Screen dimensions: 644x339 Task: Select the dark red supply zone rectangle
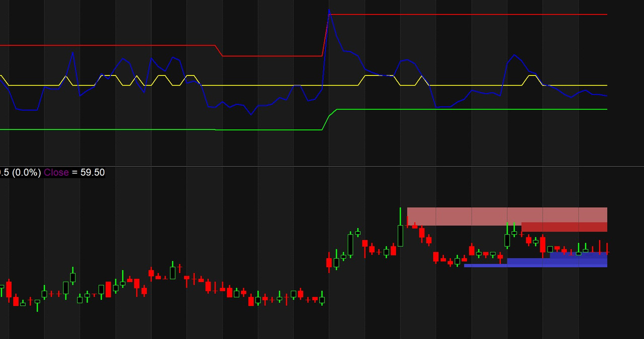coord(564,227)
